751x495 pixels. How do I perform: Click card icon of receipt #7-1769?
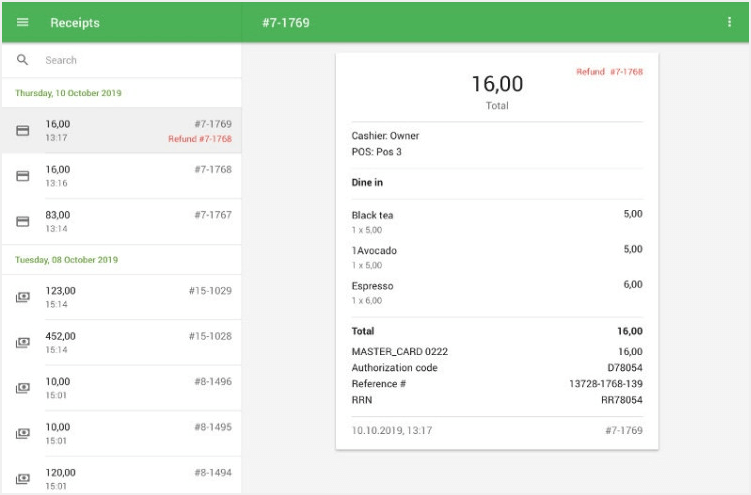click(23, 131)
